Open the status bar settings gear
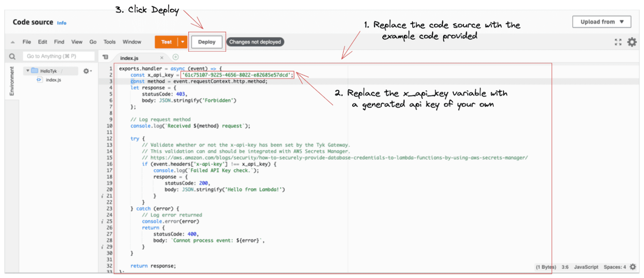The image size is (644, 278). click(x=633, y=267)
